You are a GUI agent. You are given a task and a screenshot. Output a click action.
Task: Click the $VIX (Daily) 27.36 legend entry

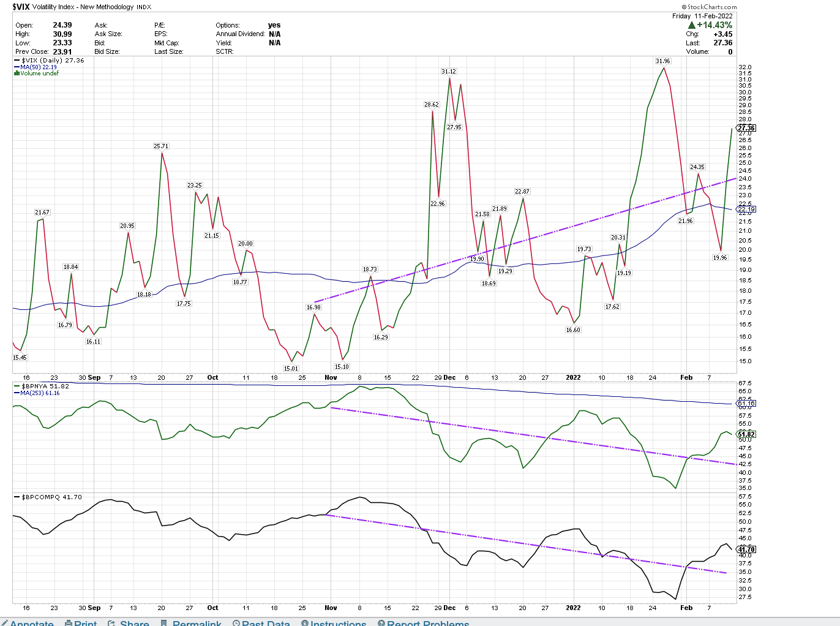point(49,61)
